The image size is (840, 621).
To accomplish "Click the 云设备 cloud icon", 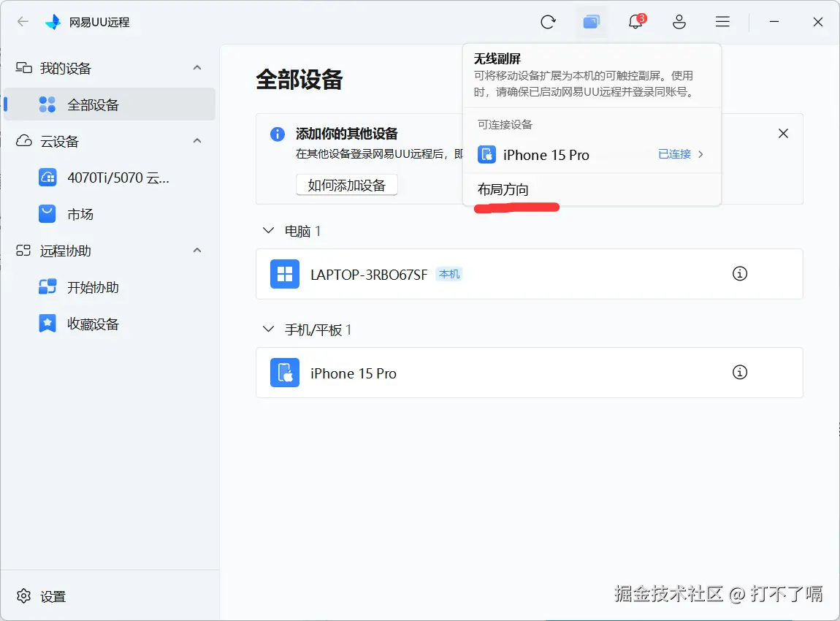I will 23,141.
